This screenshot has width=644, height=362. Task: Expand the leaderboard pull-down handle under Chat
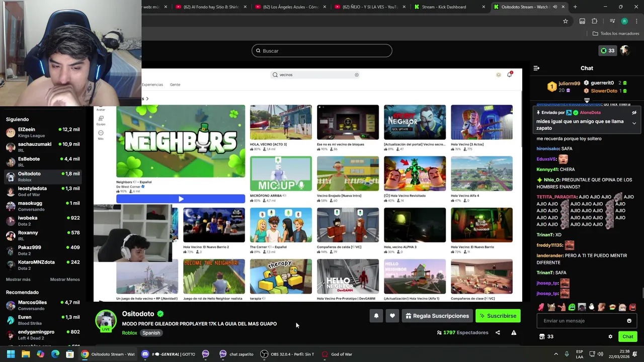point(587,101)
